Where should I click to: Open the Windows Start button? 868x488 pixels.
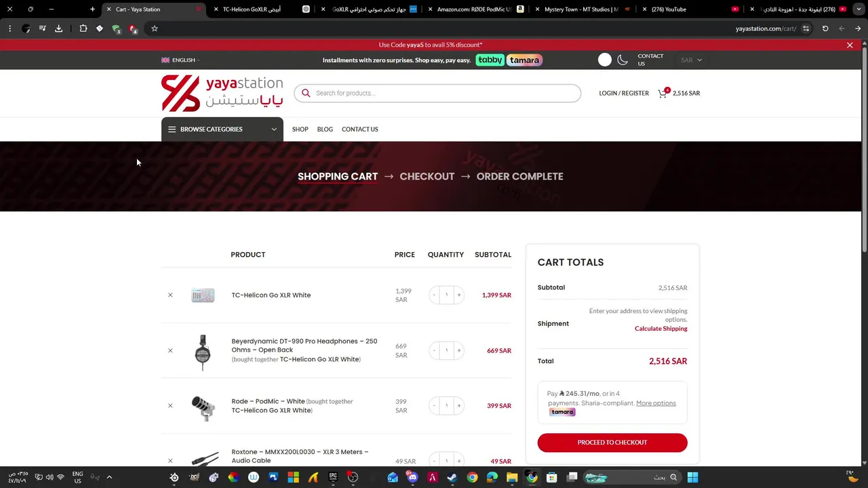click(692, 477)
